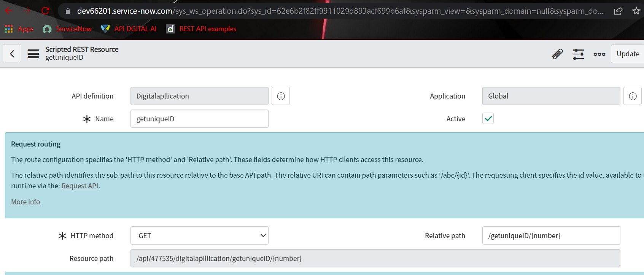Open the personalize form settings icon
This screenshot has height=275, width=644.
578,54
